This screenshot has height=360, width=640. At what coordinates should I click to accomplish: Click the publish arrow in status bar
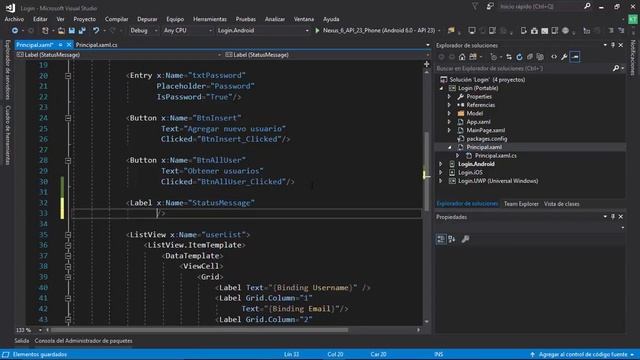(x=533, y=354)
